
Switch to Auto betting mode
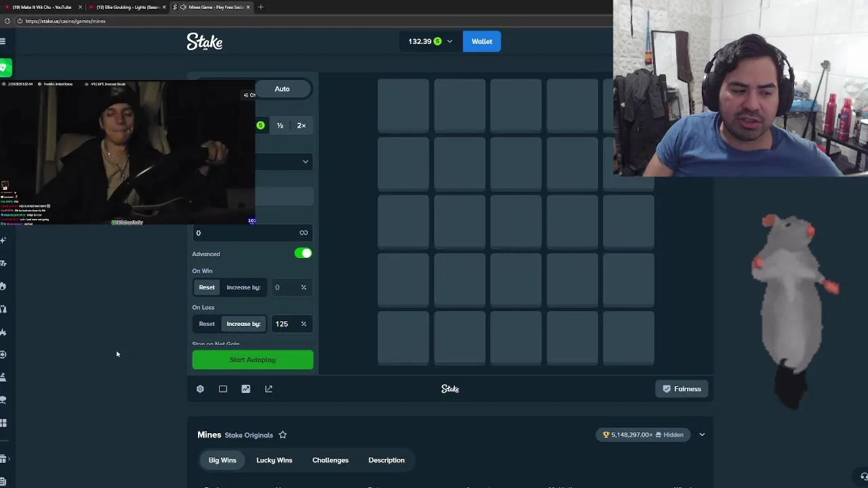(282, 89)
